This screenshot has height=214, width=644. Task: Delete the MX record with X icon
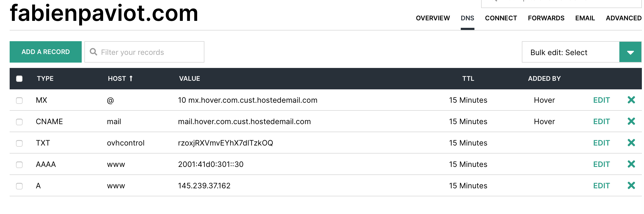(x=631, y=100)
